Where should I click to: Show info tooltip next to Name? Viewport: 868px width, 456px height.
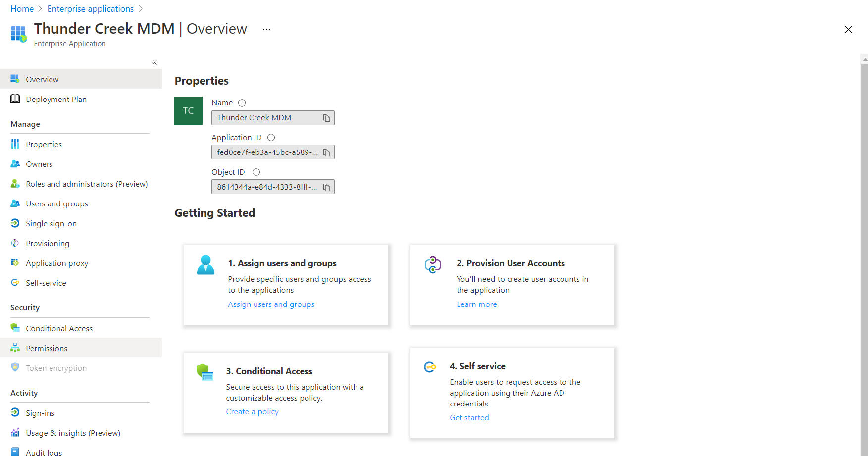[x=242, y=103]
